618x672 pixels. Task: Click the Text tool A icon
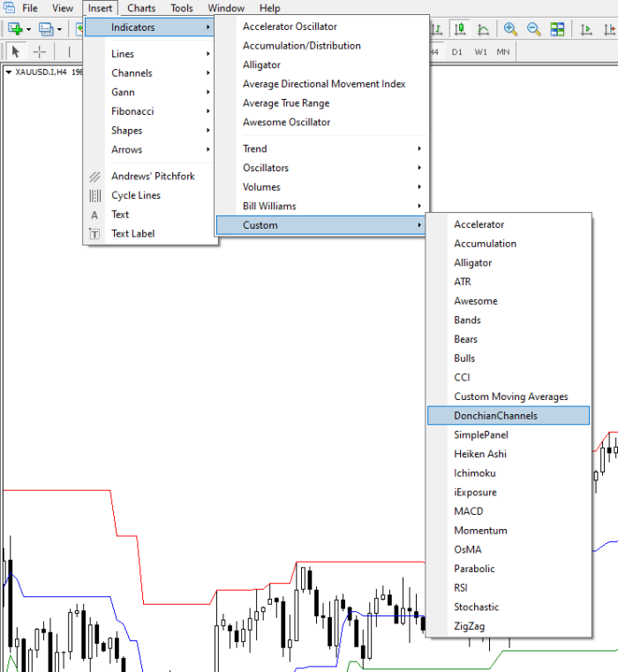point(94,215)
